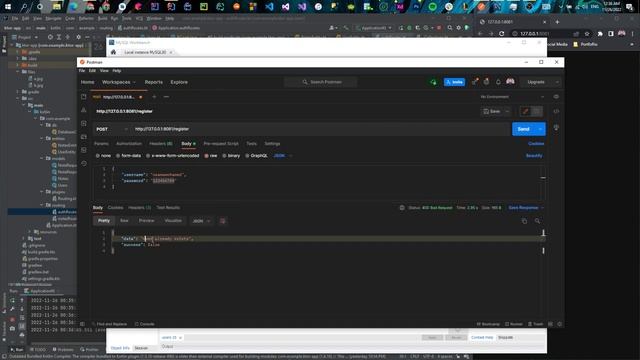This screenshot has width=640, height=360.
Task: Click the green sync status icon
Action: click(x=433, y=82)
